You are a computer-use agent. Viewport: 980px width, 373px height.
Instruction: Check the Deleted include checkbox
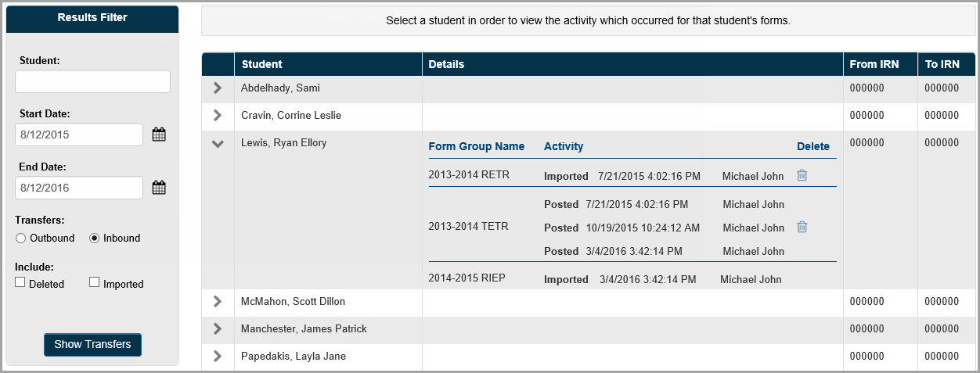(x=21, y=282)
